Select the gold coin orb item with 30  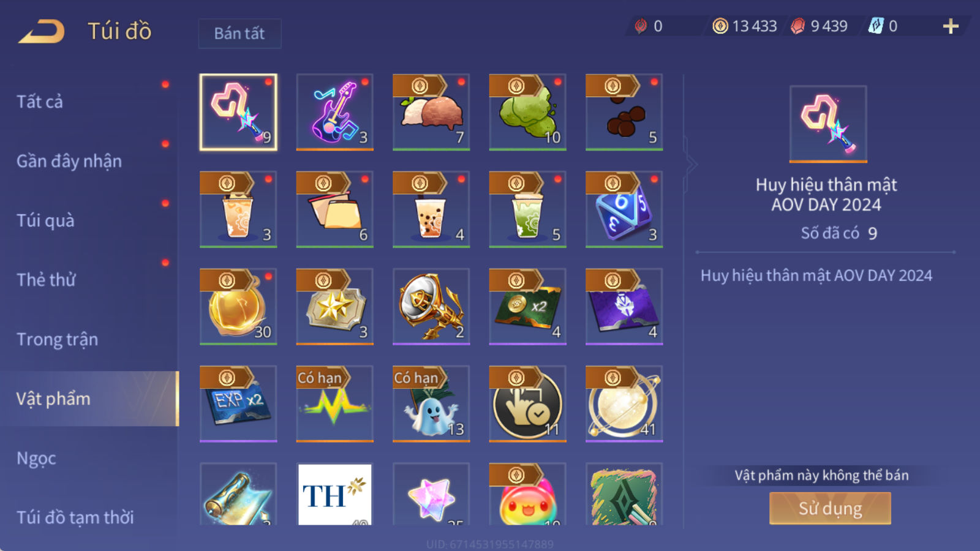[x=238, y=307]
